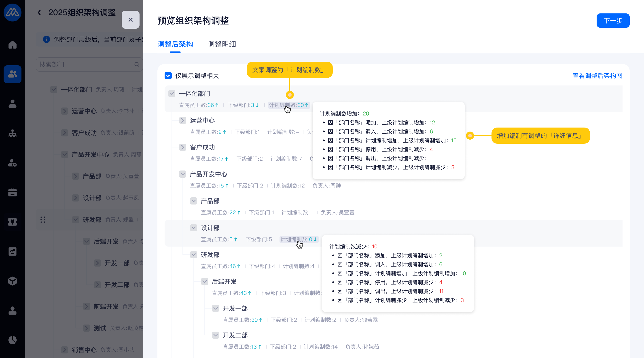Expand 运营中心 in preview tree
Screen dimensions: 644x358
[x=182, y=120]
